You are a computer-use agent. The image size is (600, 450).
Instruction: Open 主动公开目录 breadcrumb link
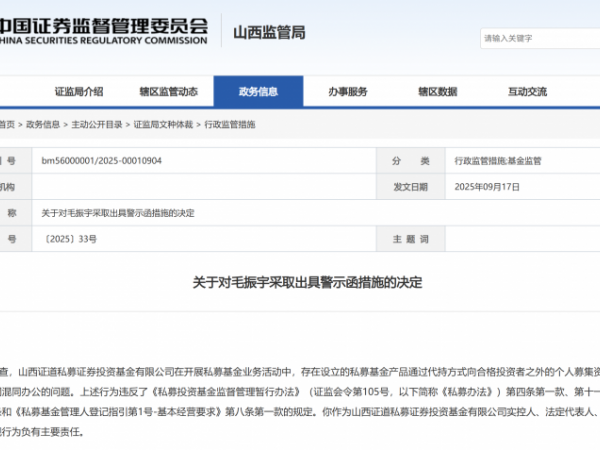click(96, 125)
